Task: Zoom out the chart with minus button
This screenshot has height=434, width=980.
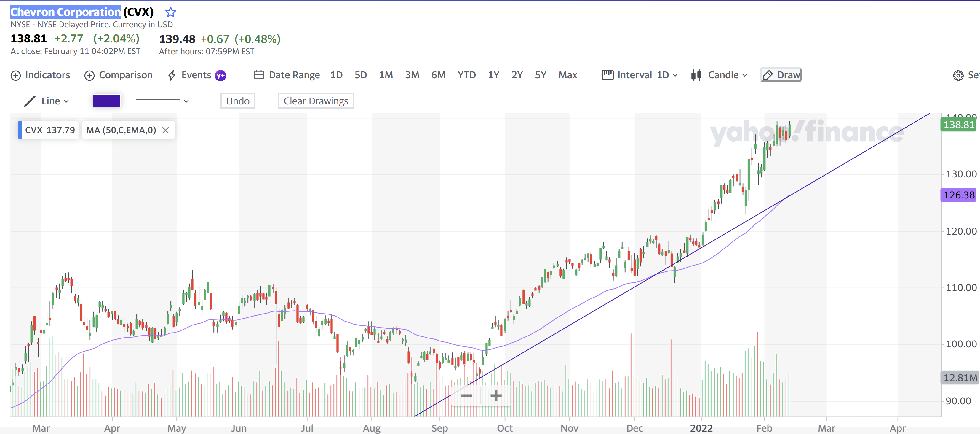Action: coord(466,396)
